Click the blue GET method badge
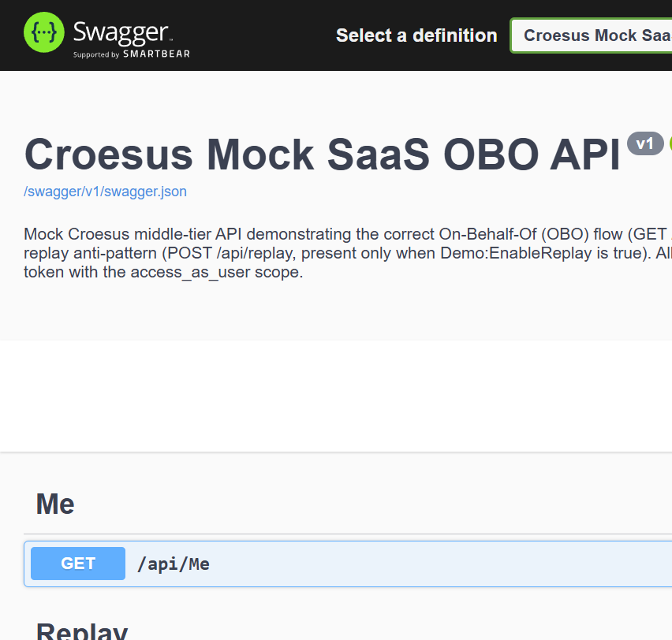 point(78,564)
